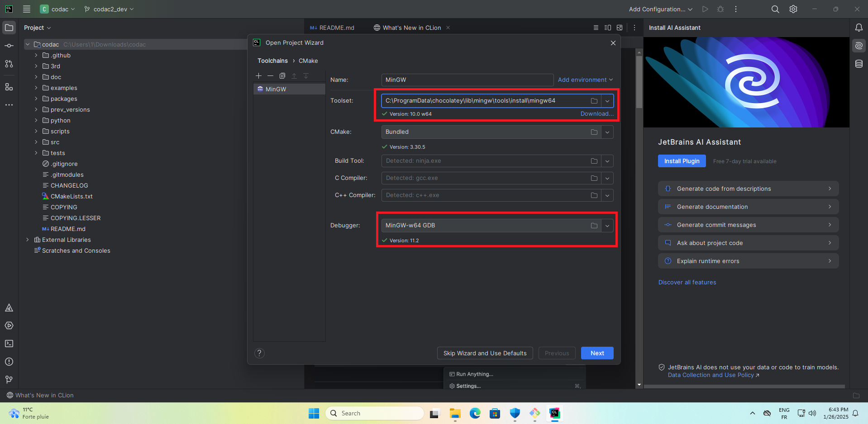Expand the Debugger dropdown arrow
This screenshot has width=868, height=424.
pyautogui.click(x=607, y=226)
